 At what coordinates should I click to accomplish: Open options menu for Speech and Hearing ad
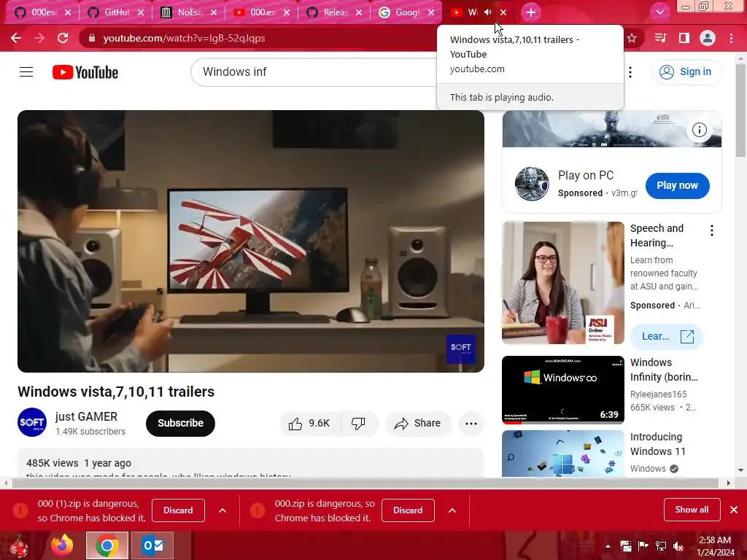712,230
